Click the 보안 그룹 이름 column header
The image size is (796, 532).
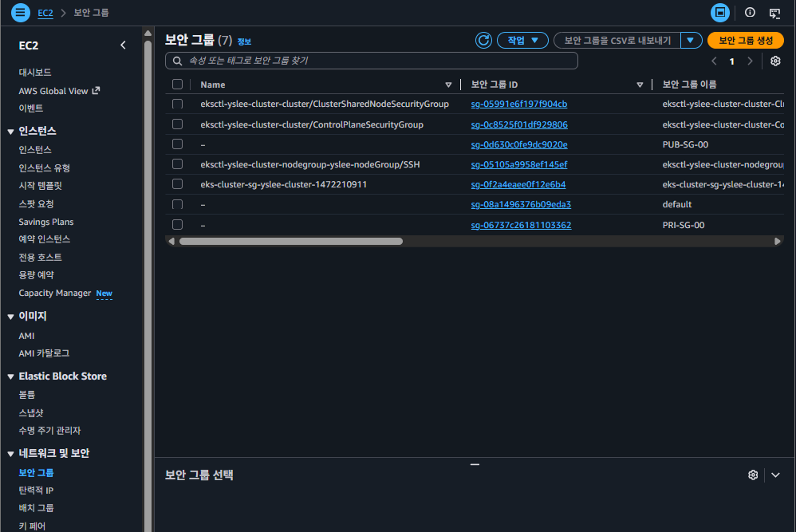(689, 85)
